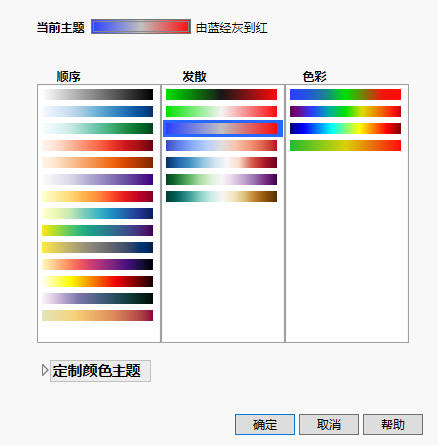The width and height of the screenshot is (438, 445).
Task: Choose the pale olive-peach-to-maroon sequential gradient
Action: coord(98,315)
